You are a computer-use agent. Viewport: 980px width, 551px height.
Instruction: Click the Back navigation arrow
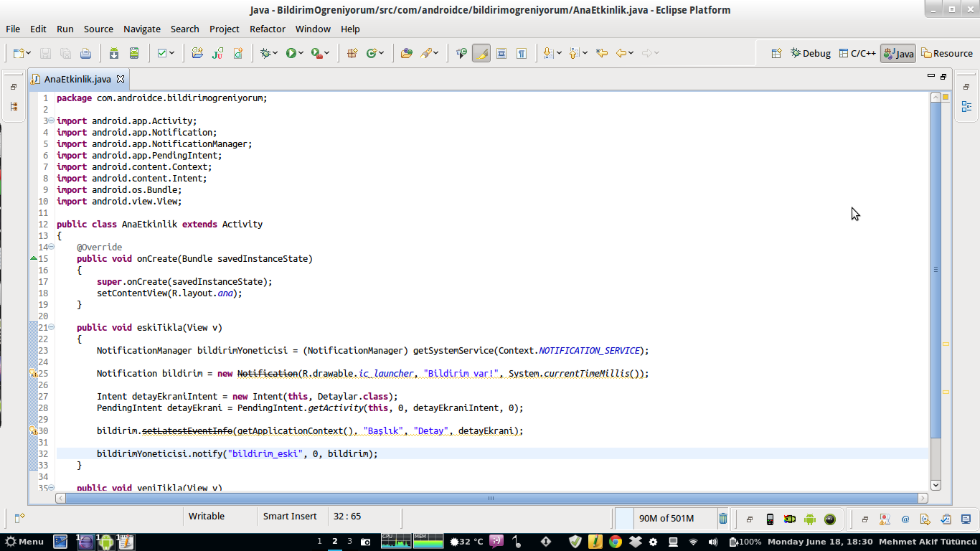tap(621, 53)
